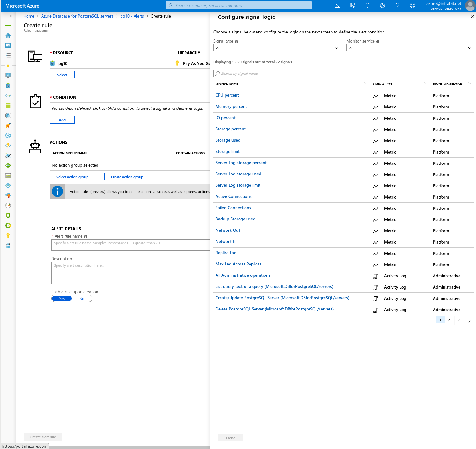Close the Configure signal logic panel

coord(472,16)
